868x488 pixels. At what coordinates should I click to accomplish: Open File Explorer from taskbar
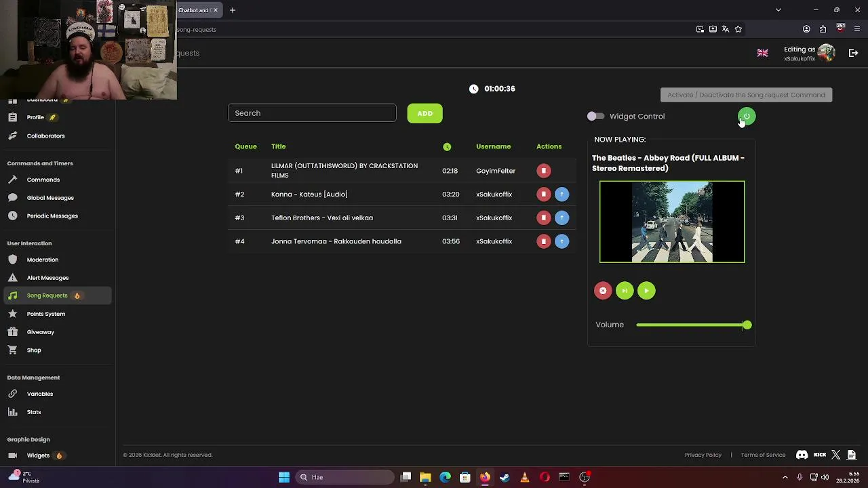425,477
